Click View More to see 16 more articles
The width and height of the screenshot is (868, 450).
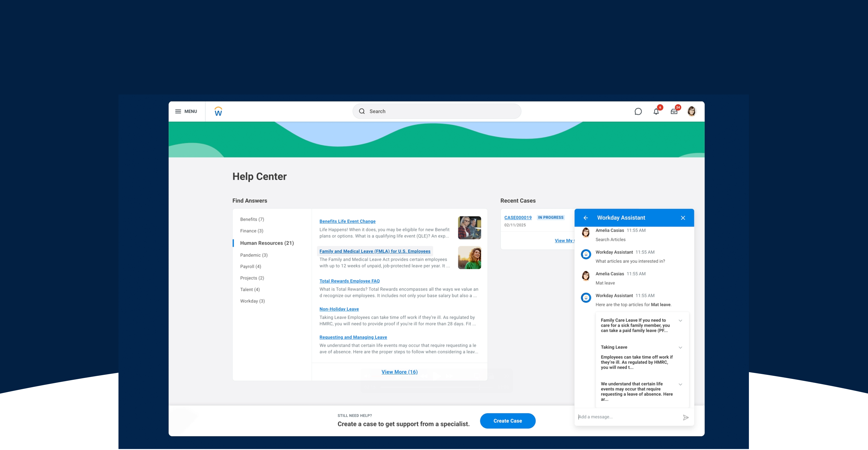coord(399,371)
